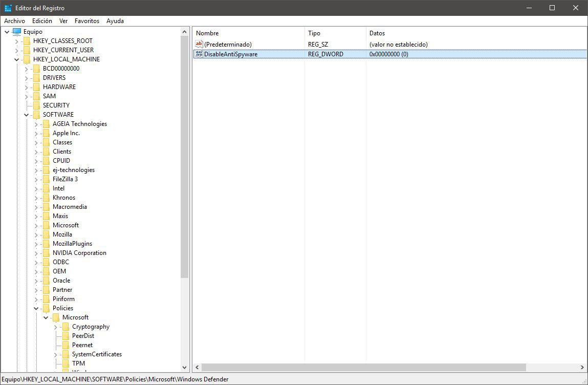
Task: Select the ej-technologies key
Action: pyautogui.click(x=74, y=170)
